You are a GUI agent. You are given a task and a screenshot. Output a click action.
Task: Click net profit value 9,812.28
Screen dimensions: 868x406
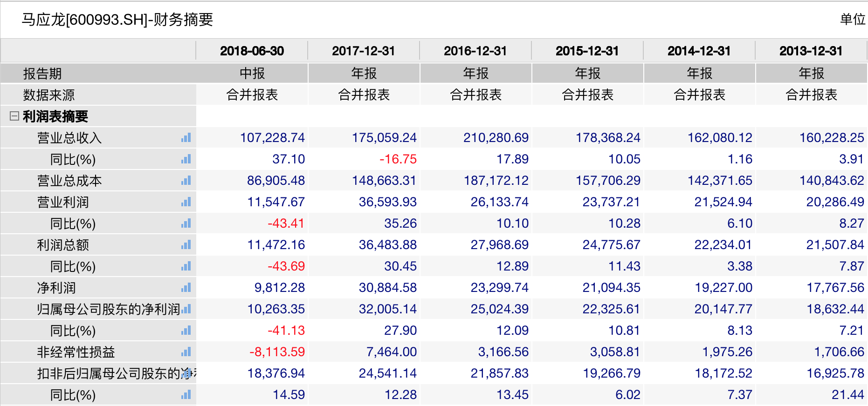280,288
